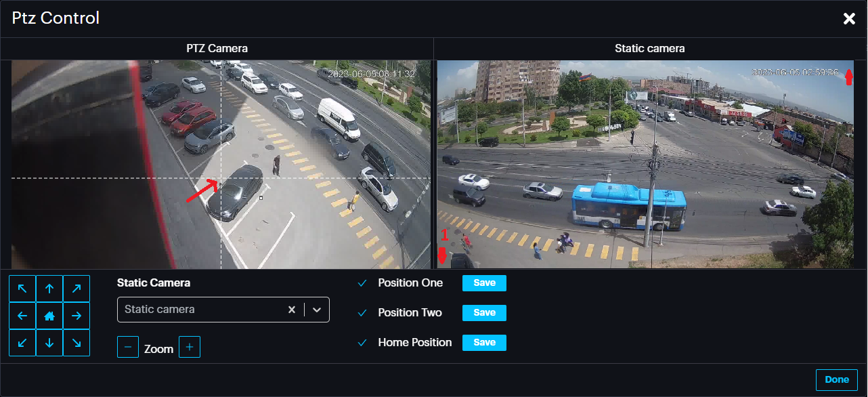Save the Home Position preset
868x397 pixels.
pyautogui.click(x=484, y=343)
